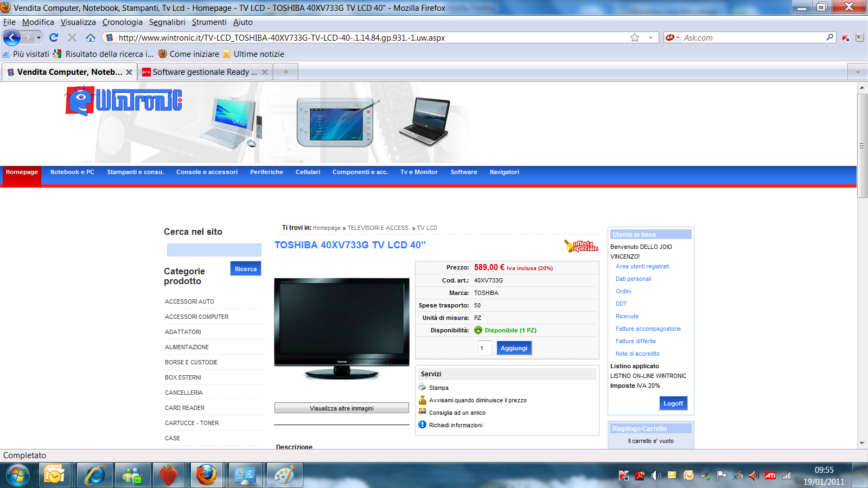
Task: Click the quantity field next to Aggiungi
Action: point(485,348)
